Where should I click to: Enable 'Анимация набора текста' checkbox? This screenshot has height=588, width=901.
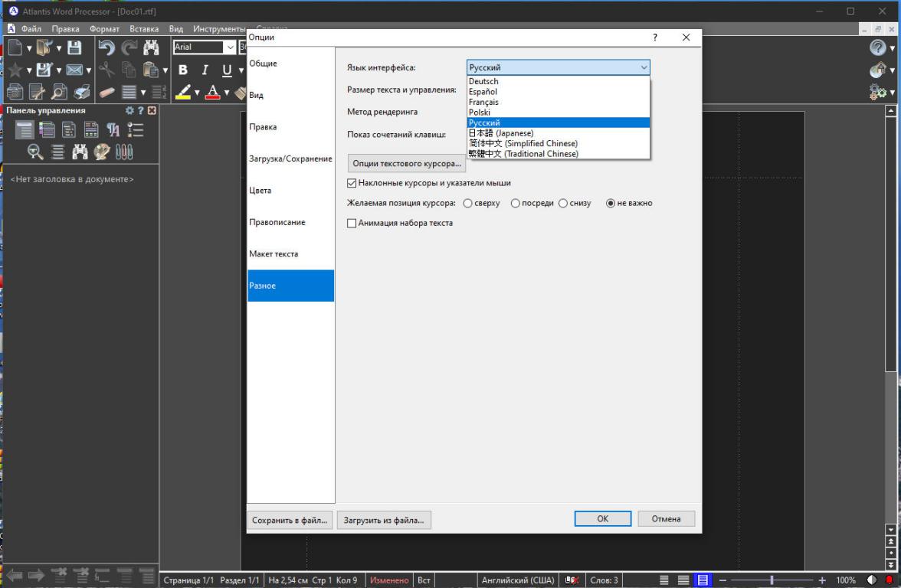coord(352,223)
